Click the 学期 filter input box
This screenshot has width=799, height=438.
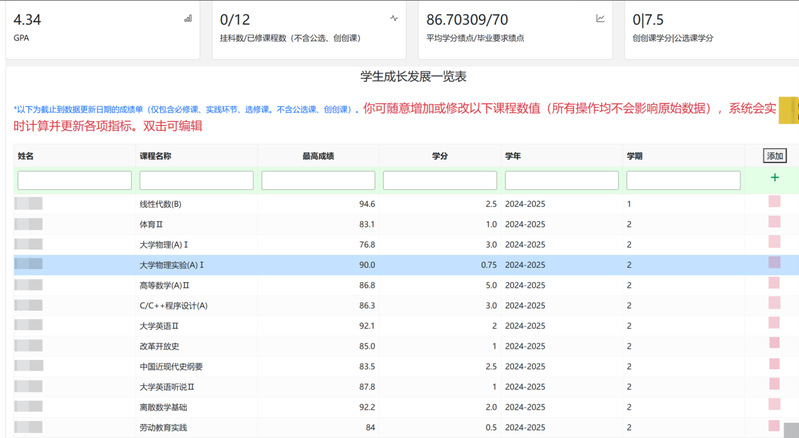tap(683, 180)
